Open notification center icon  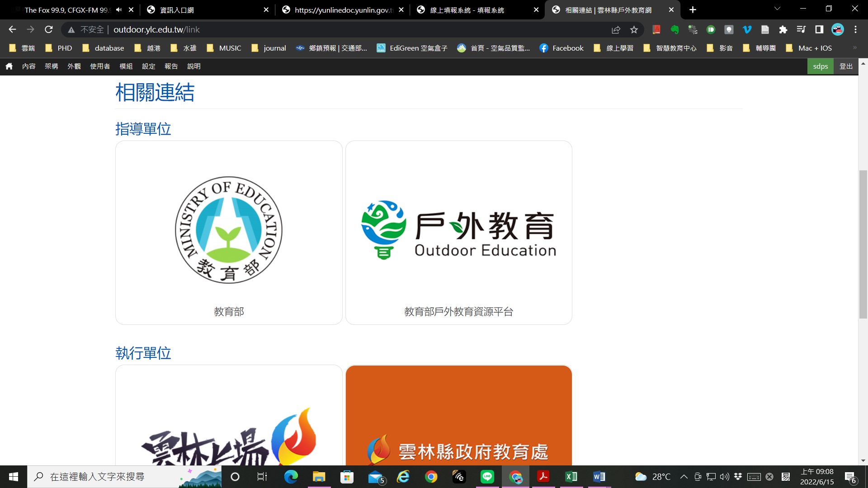pos(850,477)
